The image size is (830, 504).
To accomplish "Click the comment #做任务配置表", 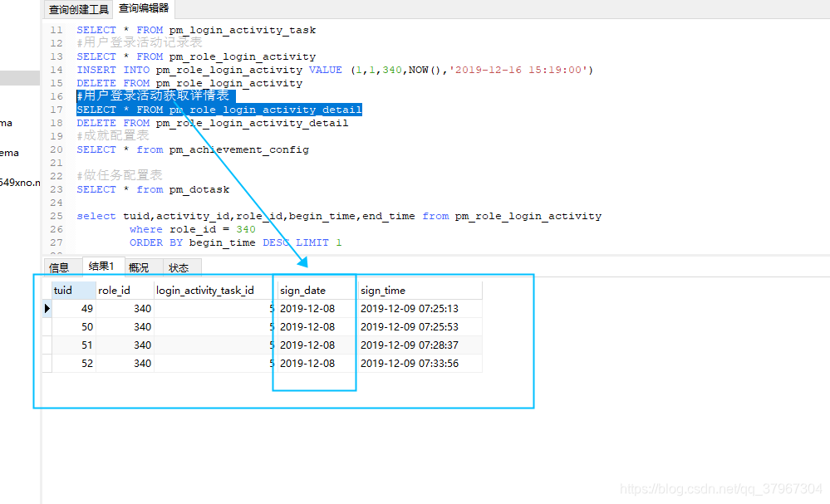I will point(120,175).
